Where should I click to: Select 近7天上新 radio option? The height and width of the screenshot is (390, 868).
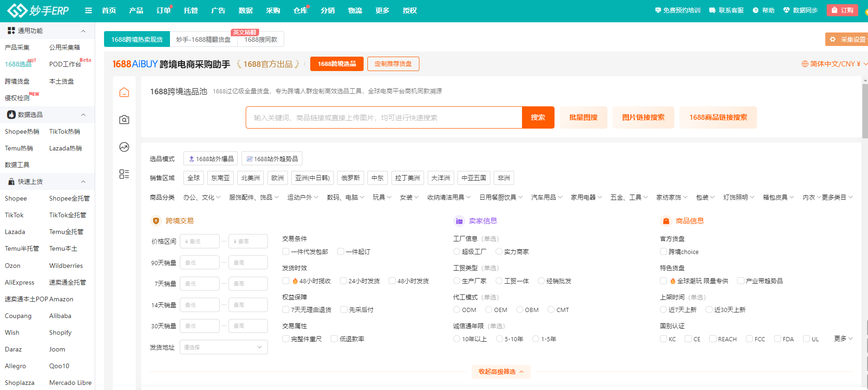[663, 310]
